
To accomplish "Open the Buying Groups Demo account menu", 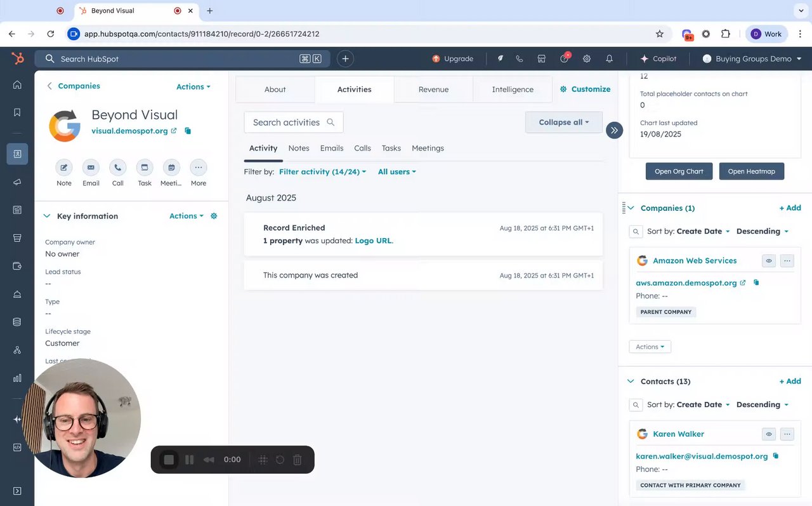I will tap(752, 58).
